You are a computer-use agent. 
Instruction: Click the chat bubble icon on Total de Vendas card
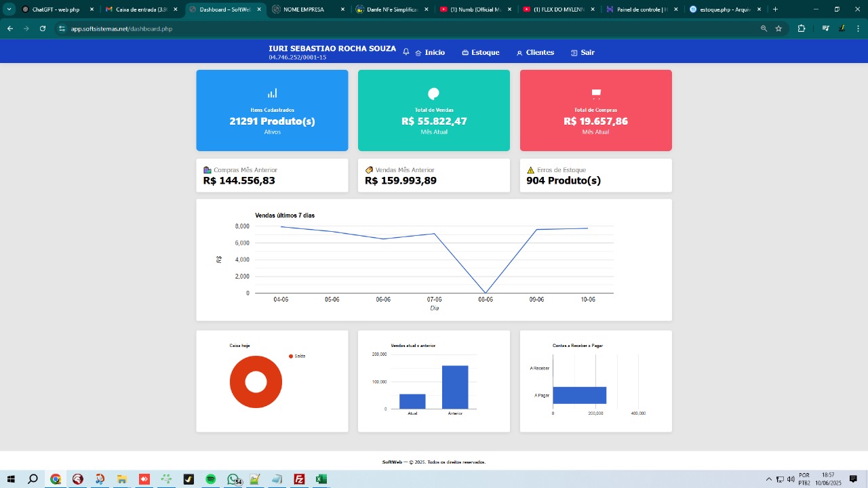(x=433, y=94)
